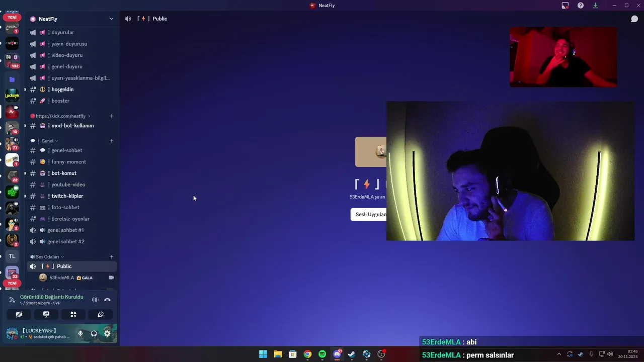
Task: Open server folder icon in sidebar
Action: [x=12, y=79]
